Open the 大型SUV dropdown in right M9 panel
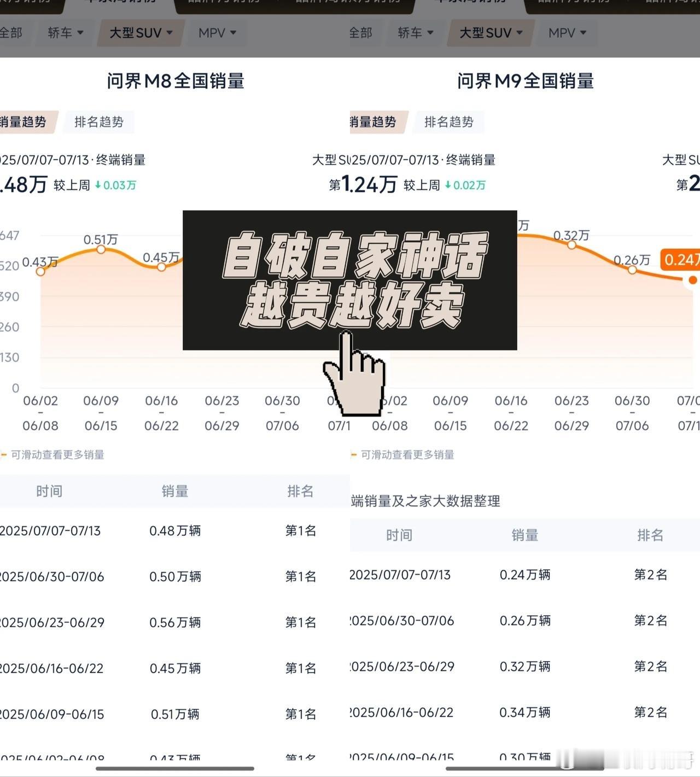Screen dimensions: 700x777 coord(491,33)
